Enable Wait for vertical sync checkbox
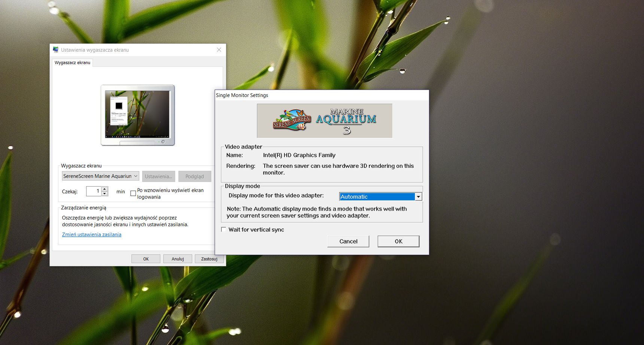644x345 pixels. (224, 230)
